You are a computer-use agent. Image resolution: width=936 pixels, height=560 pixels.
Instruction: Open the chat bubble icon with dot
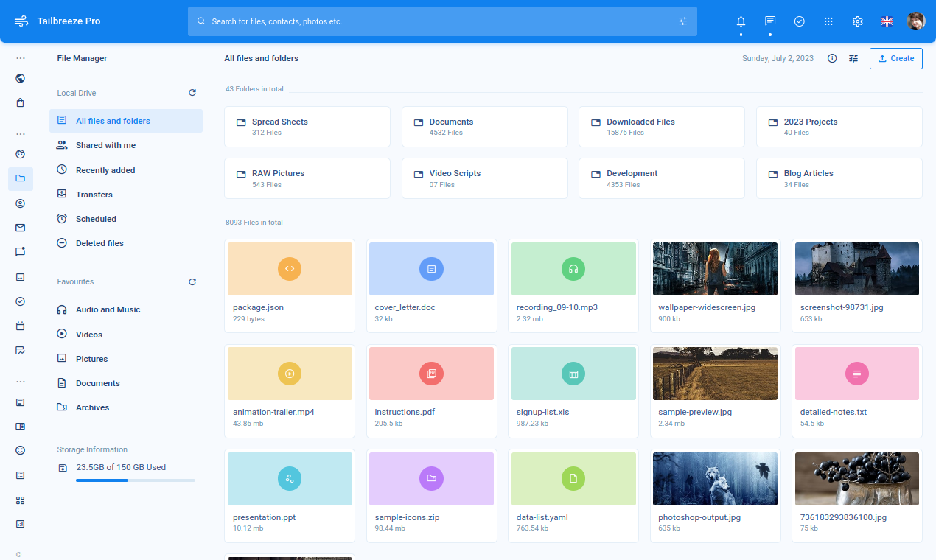21,252
